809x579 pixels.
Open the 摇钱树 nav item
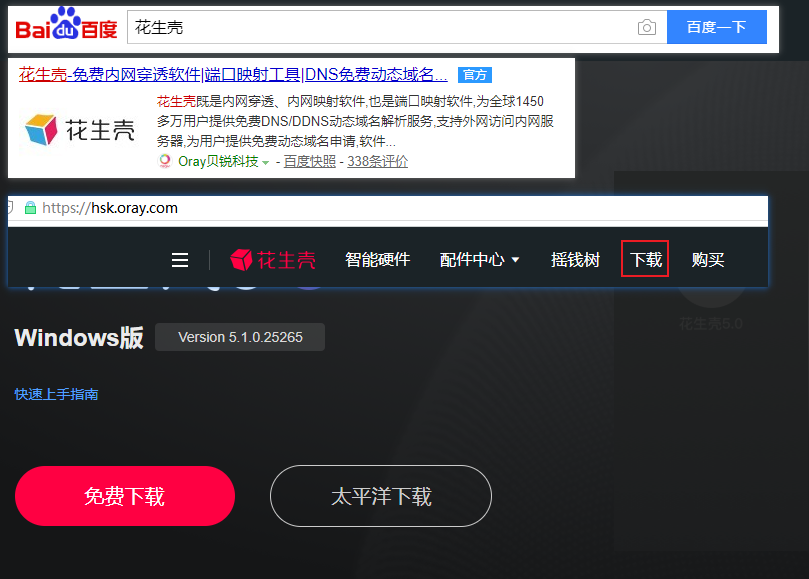point(575,260)
